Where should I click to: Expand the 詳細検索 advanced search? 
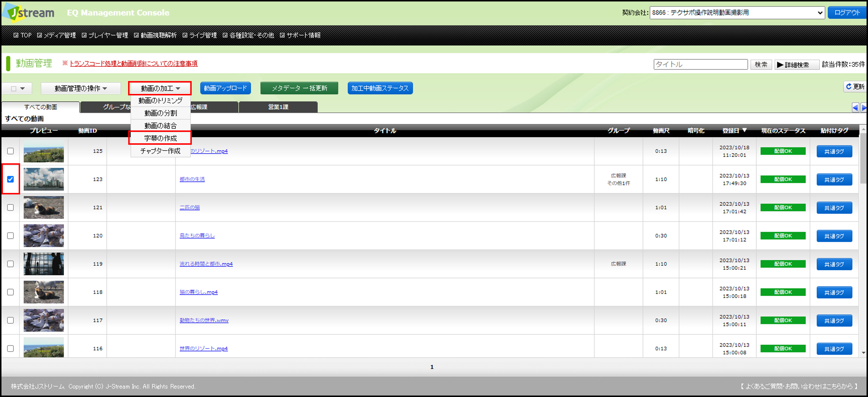click(797, 64)
